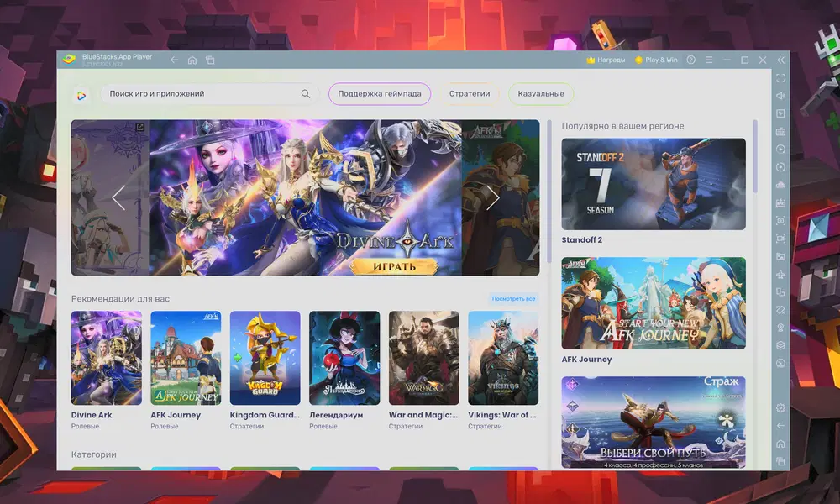Viewport: 840px width, 504px height.
Task: Open the Vikings: War of Clans thumbnail
Action: pyautogui.click(x=503, y=358)
